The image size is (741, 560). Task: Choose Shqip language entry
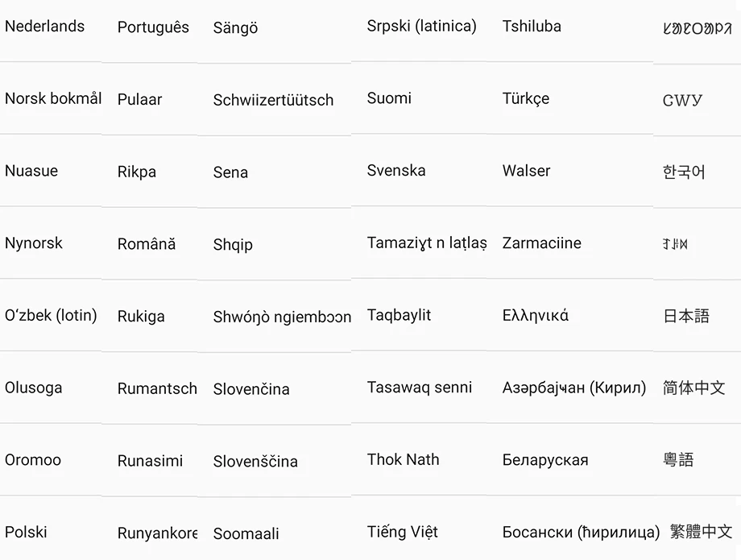(x=233, y=244)
